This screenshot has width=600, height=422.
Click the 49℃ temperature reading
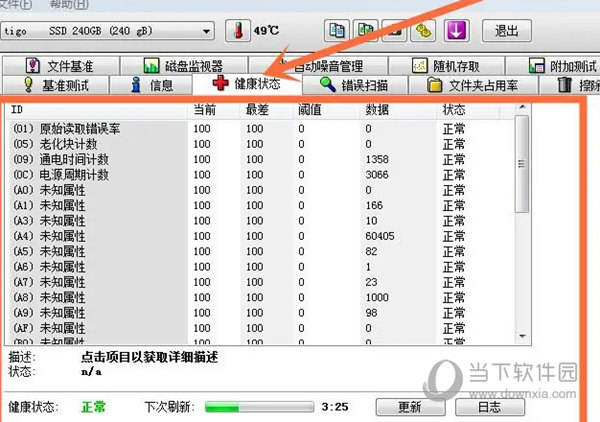click(266, 31)
